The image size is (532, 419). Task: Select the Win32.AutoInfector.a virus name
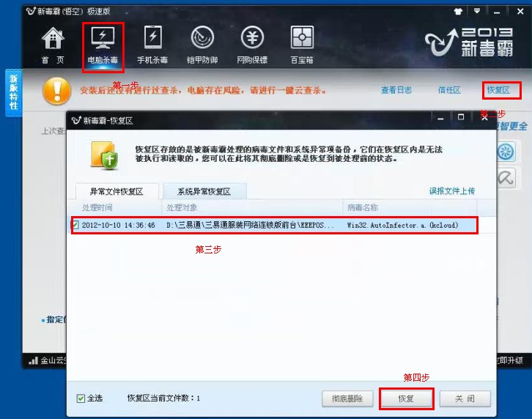[402, 225]
